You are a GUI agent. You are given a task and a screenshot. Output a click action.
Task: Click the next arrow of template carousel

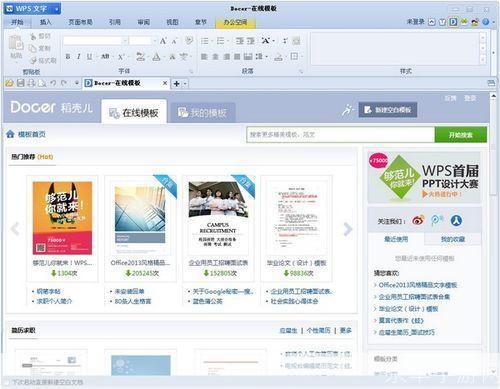[x=348, y=229]
